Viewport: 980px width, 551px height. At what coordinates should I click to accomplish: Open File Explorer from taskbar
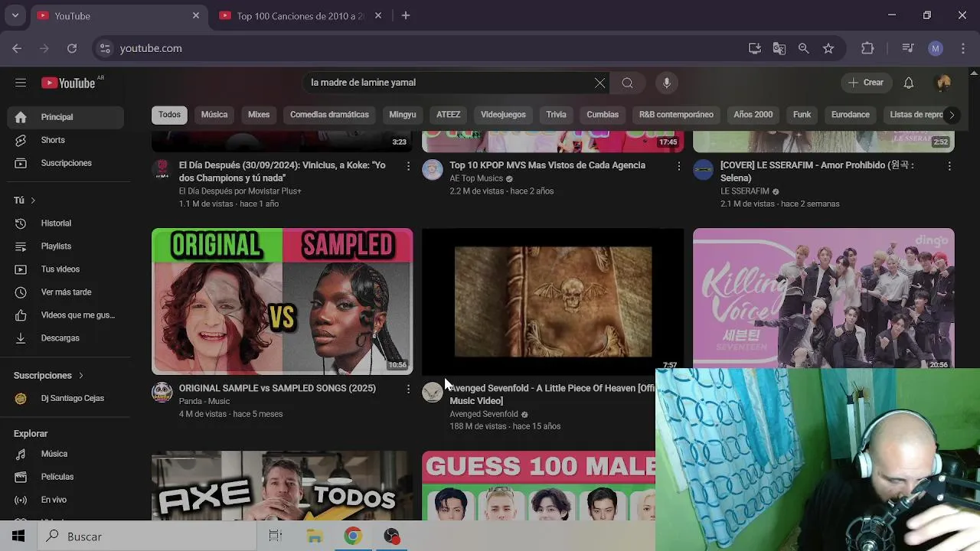tap(315, 536)
